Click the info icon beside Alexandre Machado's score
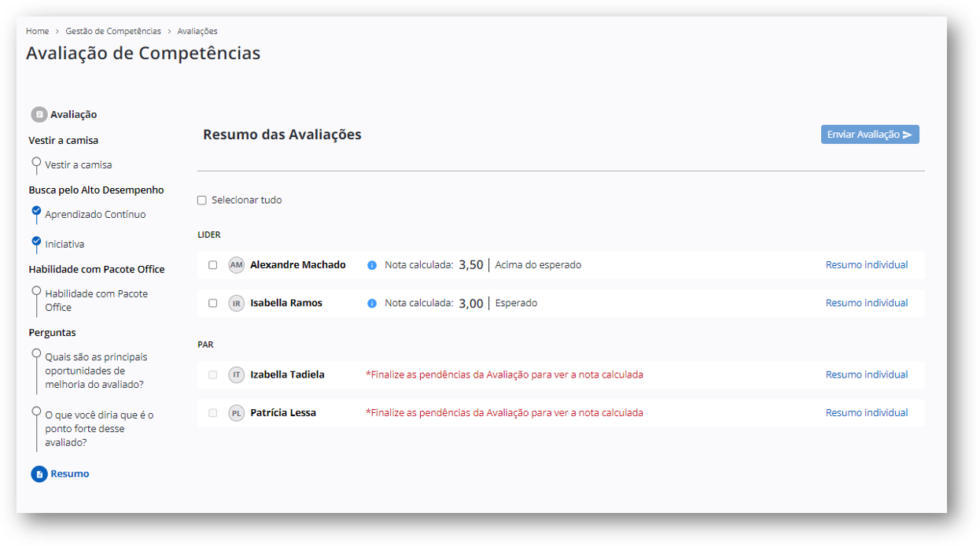 [372, 265]
